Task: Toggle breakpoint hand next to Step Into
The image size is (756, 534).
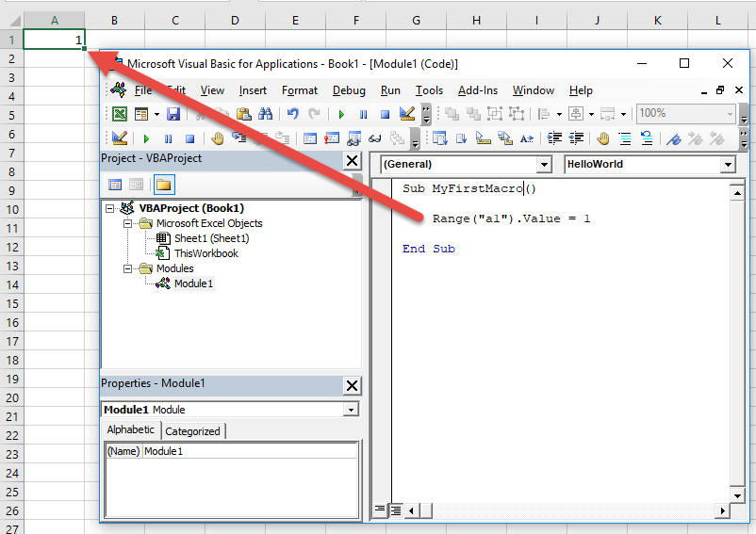Action: tap(218, 139)
